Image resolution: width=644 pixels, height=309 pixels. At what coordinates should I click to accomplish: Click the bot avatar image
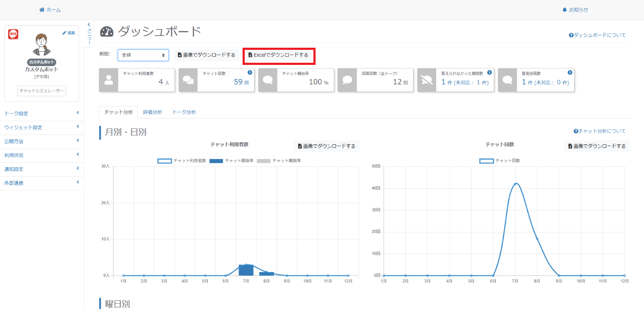(42, 45)
